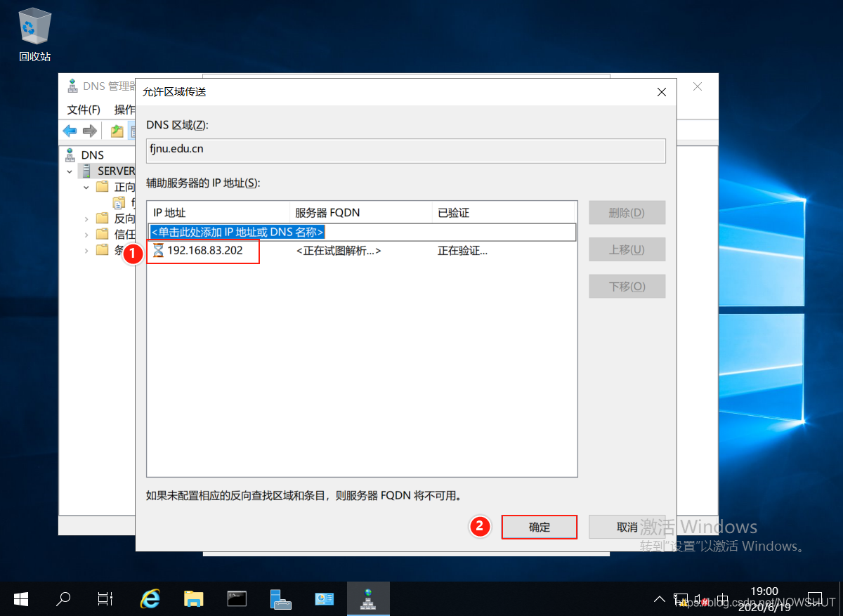Open Server Manager from the taskbar
This screenshot has width=843, height=616.
click(280, 598)
